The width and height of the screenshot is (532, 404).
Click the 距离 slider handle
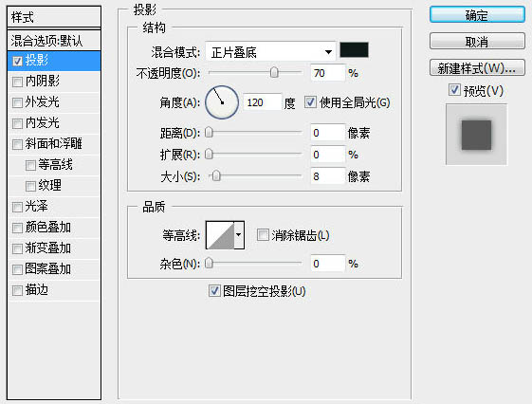point(209,132)
